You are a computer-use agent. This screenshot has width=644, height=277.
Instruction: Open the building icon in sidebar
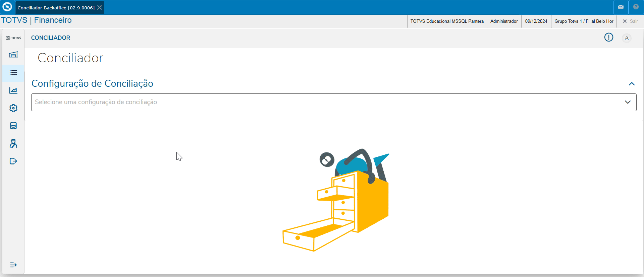point(13,55)
